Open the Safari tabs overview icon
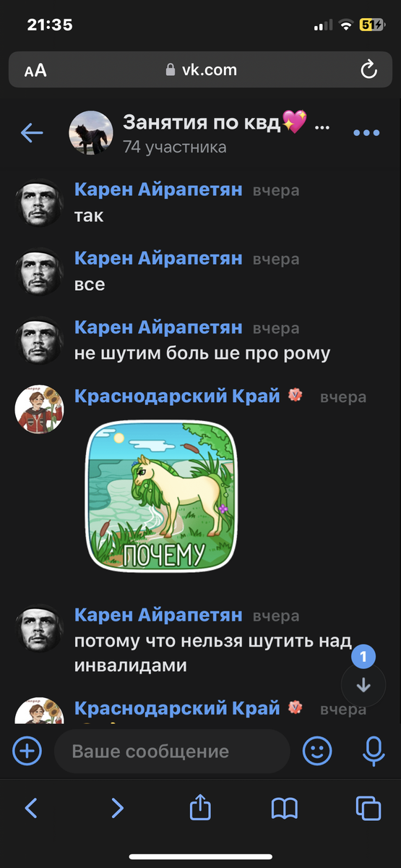This screenshot has height=868, width=401. 368,808
